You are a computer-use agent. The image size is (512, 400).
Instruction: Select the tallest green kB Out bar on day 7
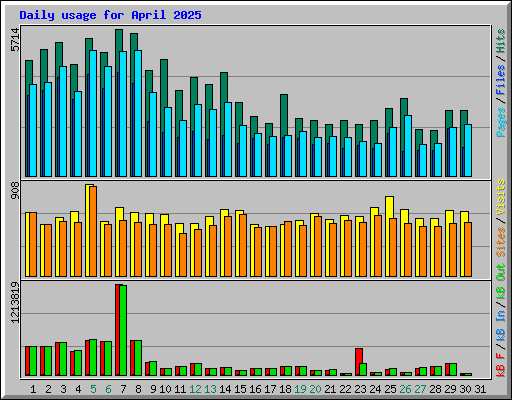click(x=123, y=331)
